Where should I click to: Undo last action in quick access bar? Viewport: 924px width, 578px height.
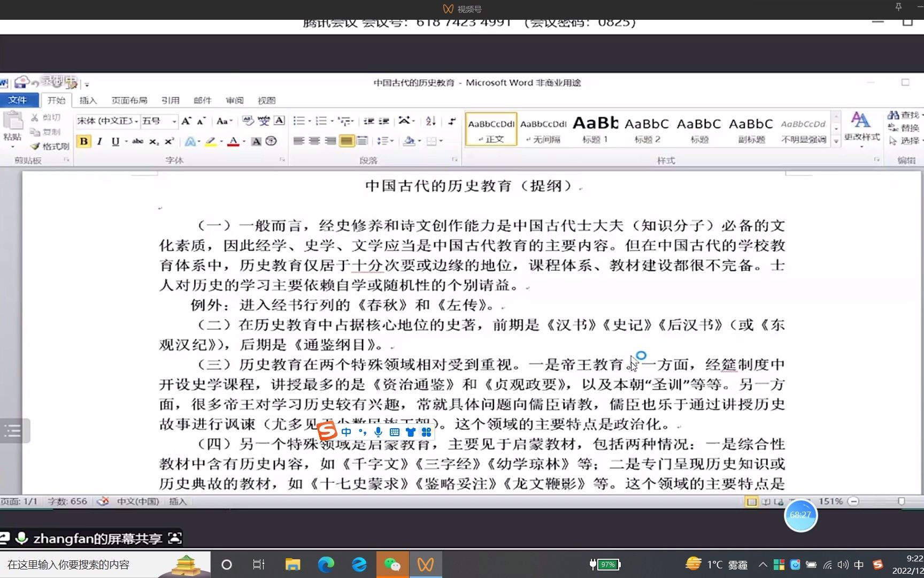pyautogui.click(x=35, y=83)
